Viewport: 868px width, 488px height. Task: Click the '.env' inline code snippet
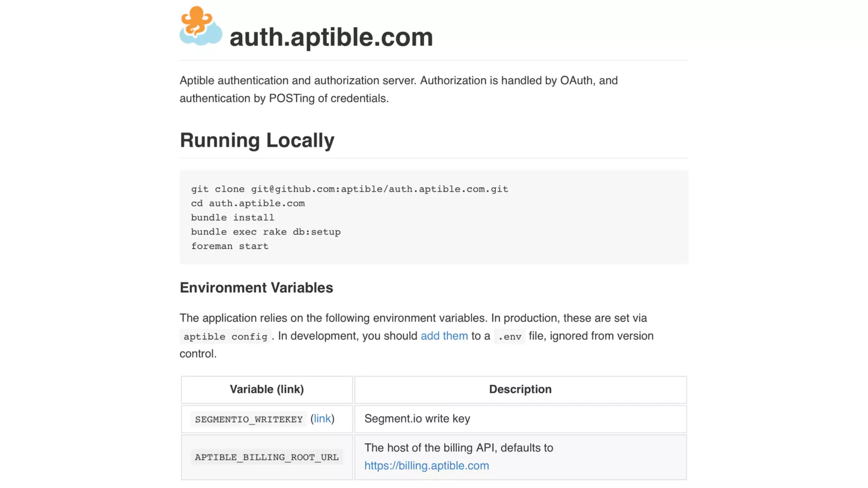pos(509,337)
